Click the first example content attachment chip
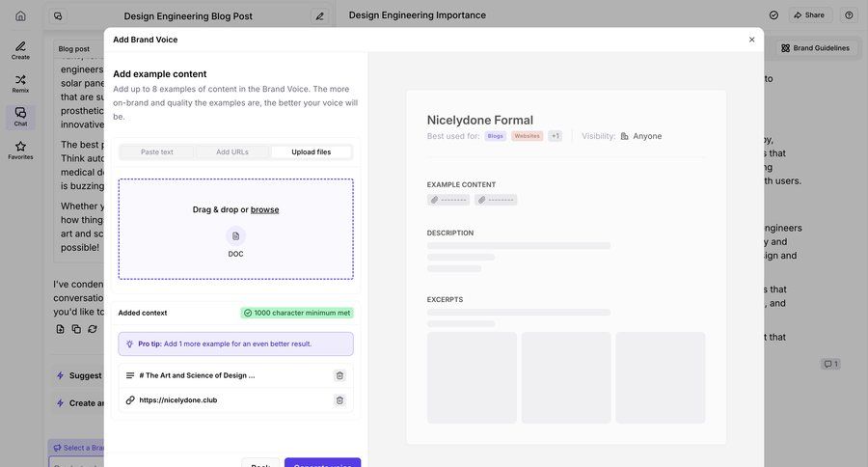Viewport: 868px width, 467px height. click(448, 200)
